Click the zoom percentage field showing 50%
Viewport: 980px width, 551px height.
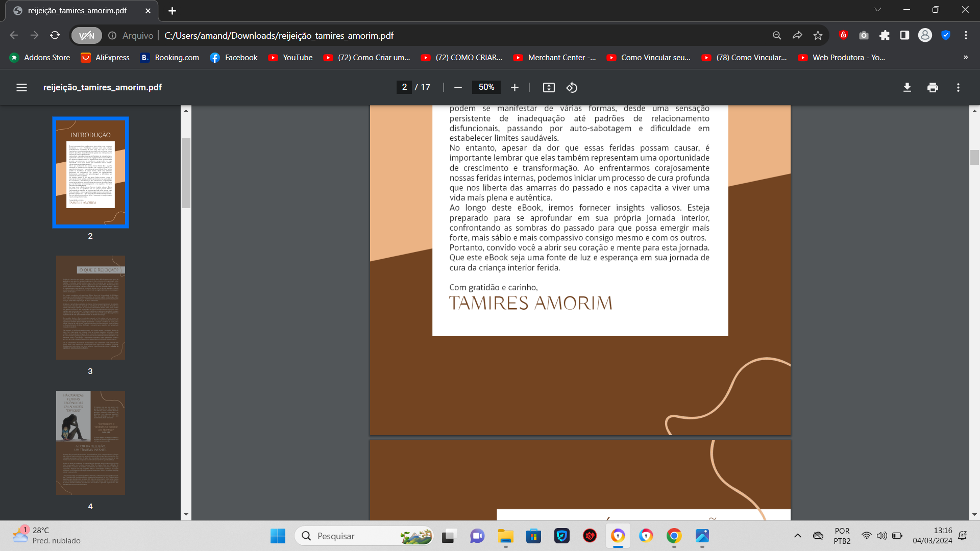486,87
